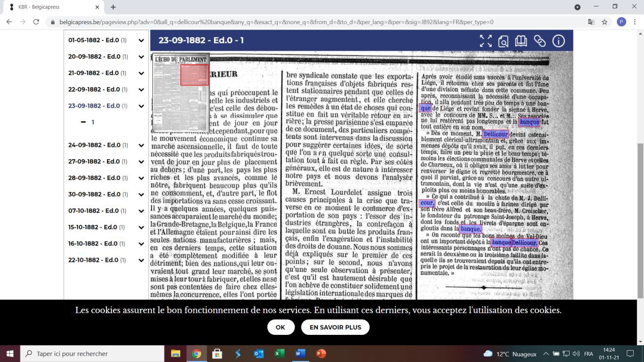The width and height of the screenshot is (644, 362).
Task: Expand the 01-05-1882 edition entry
Action: coord(141,40)
